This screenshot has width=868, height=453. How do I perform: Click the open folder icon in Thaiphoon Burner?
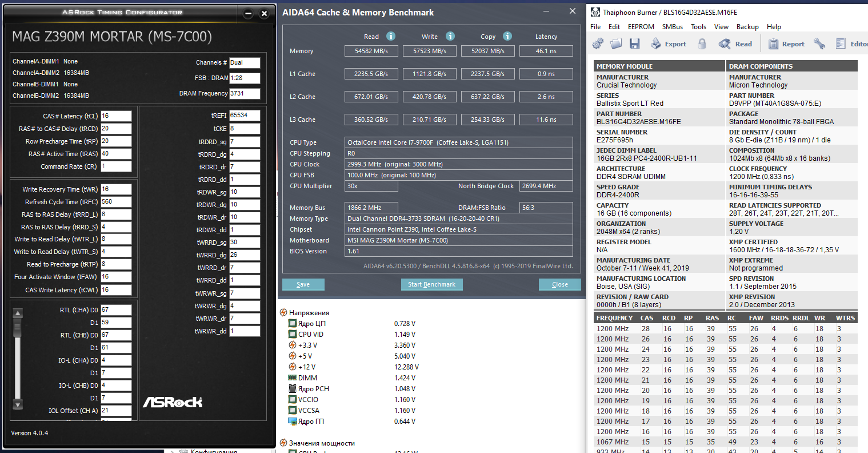pos(616,44)
